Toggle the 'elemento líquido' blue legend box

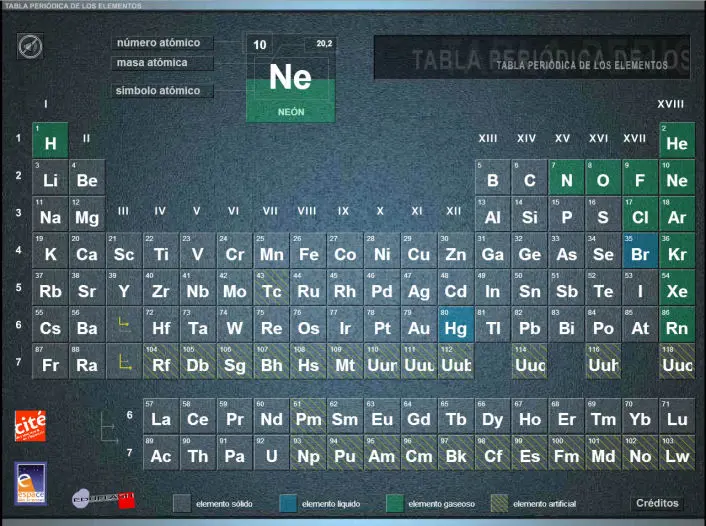click(288, 503)
